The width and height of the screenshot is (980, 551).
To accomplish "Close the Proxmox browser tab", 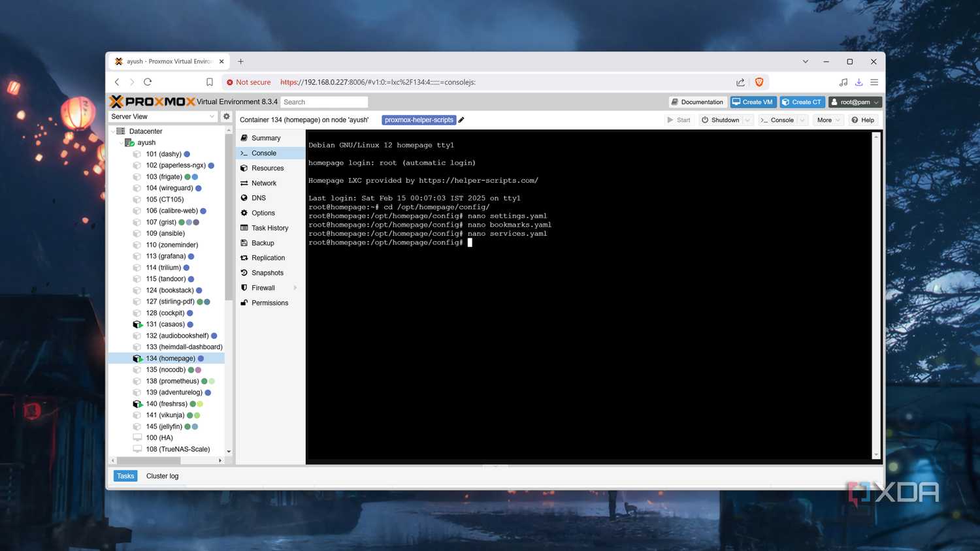I will click(x=221, y=61).
